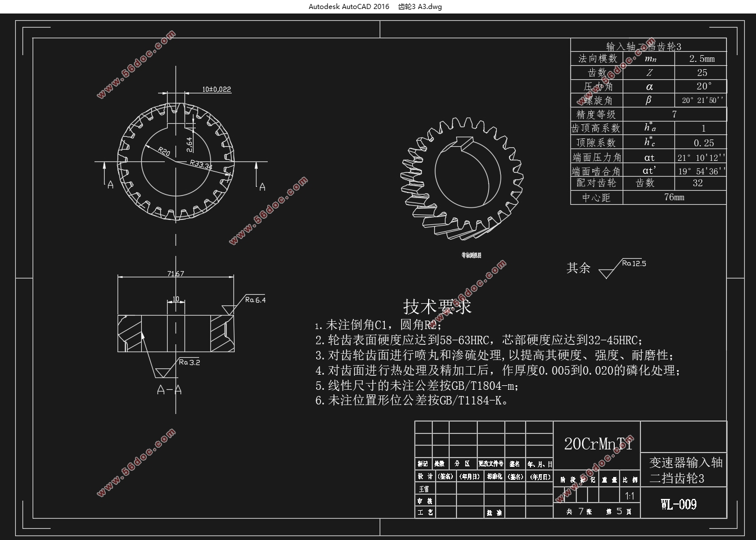Select the R20 radius dimension

pyautogui.click(x=164, y=151)
